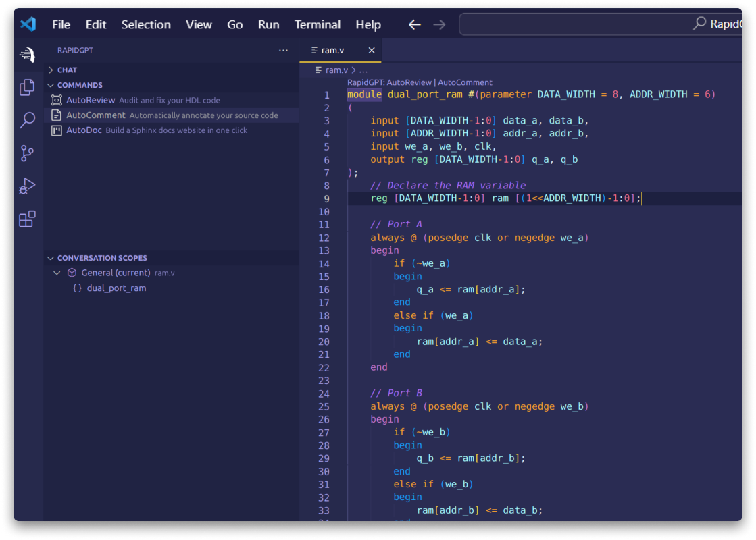756x540 pixels.
Task: Open the Extensions blocks icon
Action: point(28,219)
